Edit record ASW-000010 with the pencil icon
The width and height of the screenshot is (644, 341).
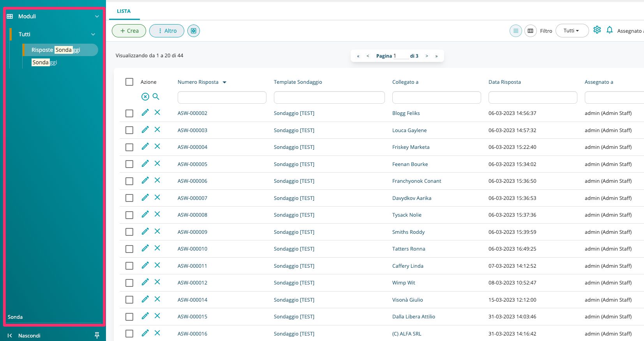(145, 248)
